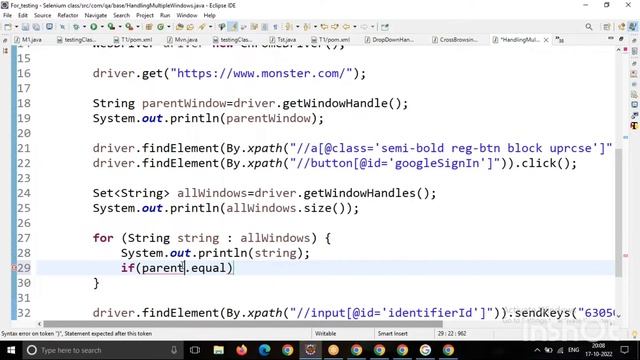Viewport: 640px width, 360px height.
Task: Expand the Coverage dropdown arrow
Action: pyautogui.click(x=119, y=27)
